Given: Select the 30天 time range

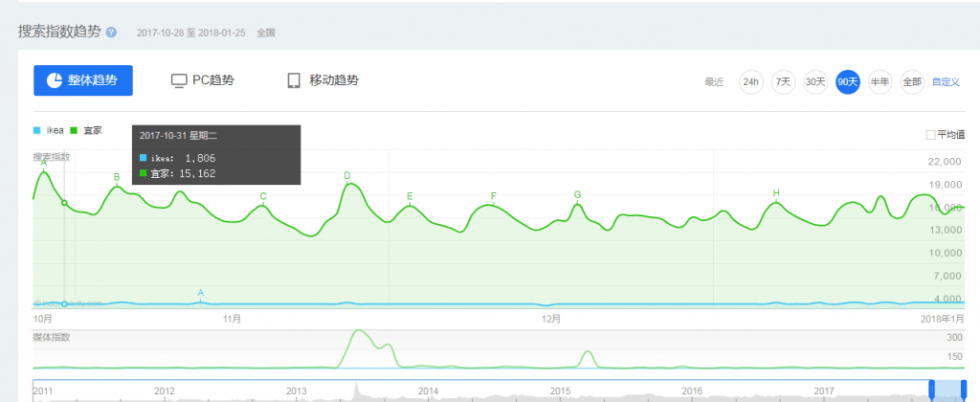Looking at the screenshot, I should tap(814, 81).
